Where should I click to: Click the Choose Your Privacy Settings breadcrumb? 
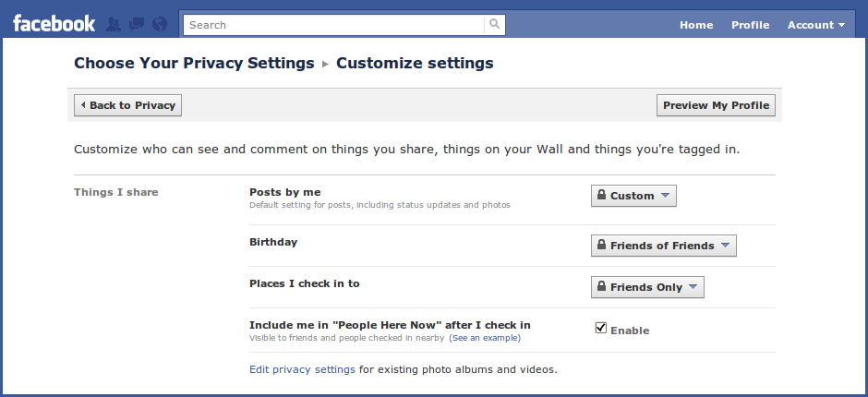[x=194, y=63]
